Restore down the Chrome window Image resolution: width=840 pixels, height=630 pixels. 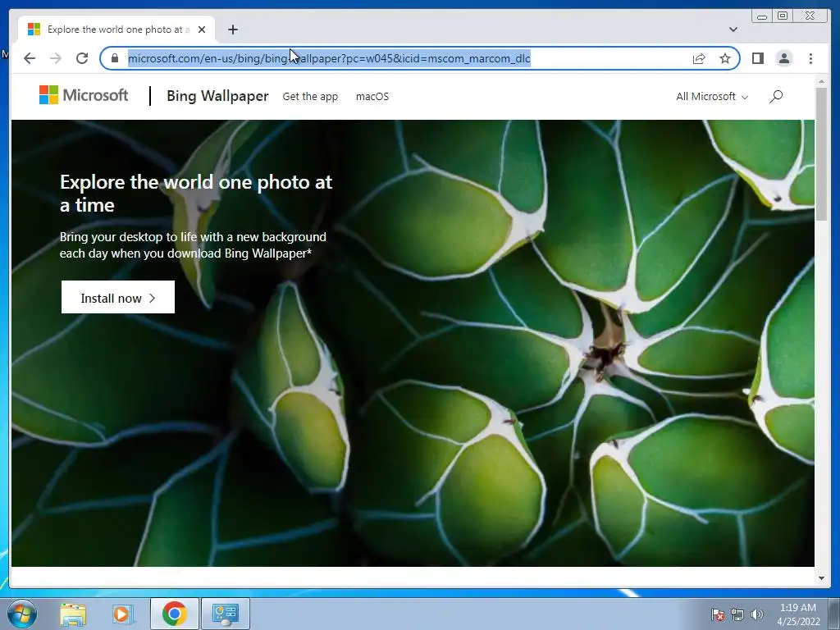point(782,16)
